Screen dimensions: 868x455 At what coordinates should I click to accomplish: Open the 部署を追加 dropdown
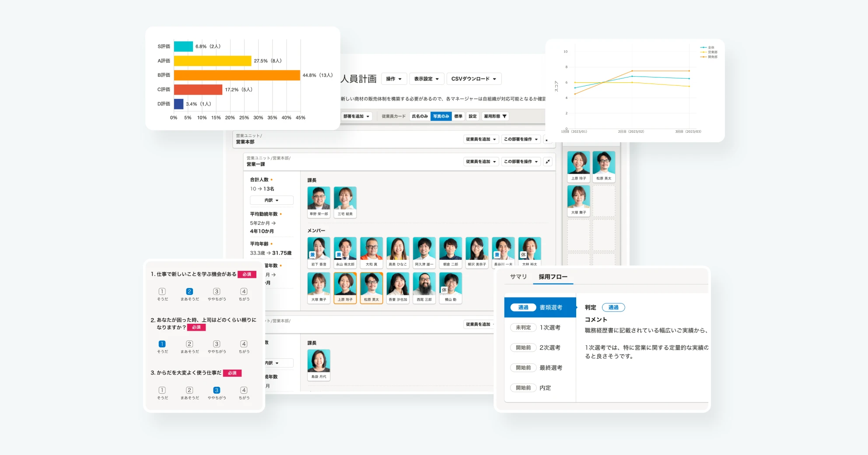(357, 116)
